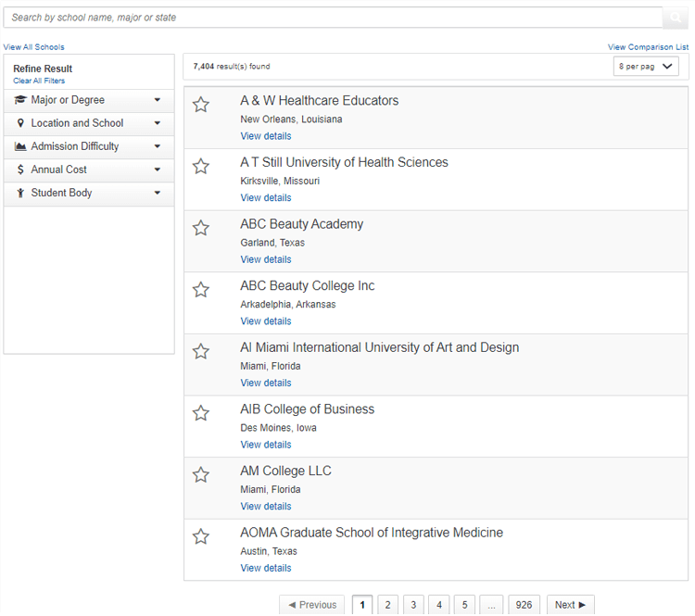Click star icon for AOMA Graduate School

(201, 536)
